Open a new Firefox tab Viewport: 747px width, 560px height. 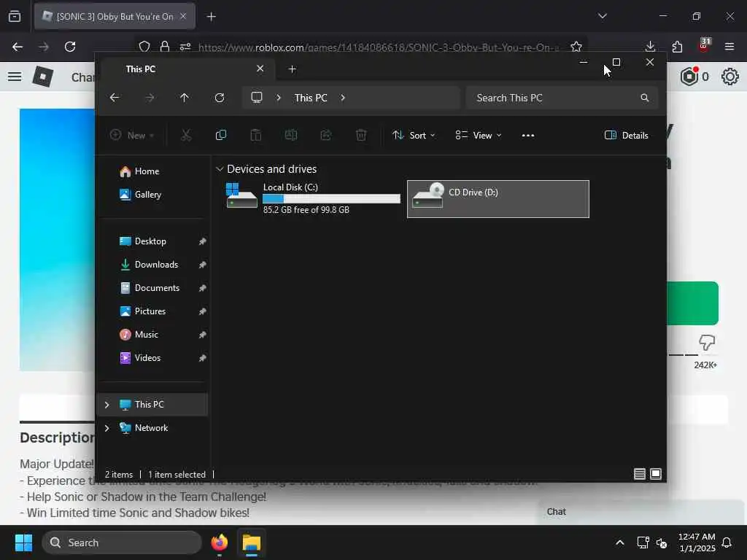point(211,17)
